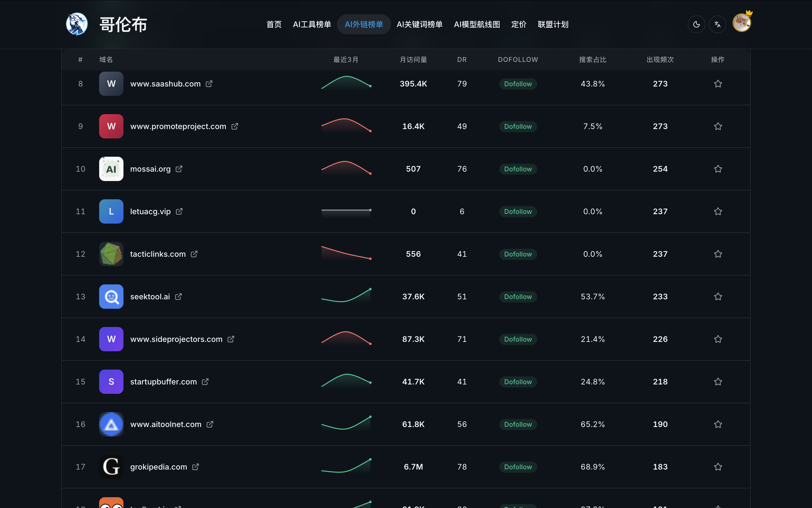Screen dimensions: 812x508
Task: Click the Columbus ship logo icon
Action: coord(77,24)
